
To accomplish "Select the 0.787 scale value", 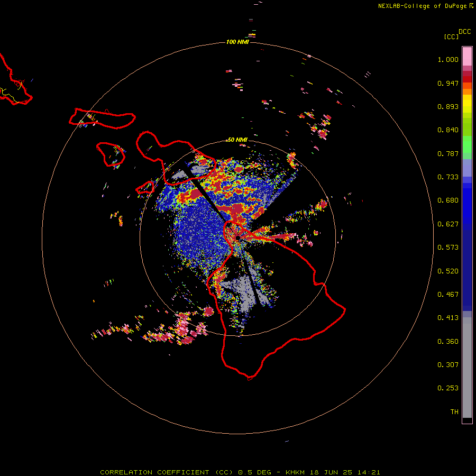I will tap(448, 153).
